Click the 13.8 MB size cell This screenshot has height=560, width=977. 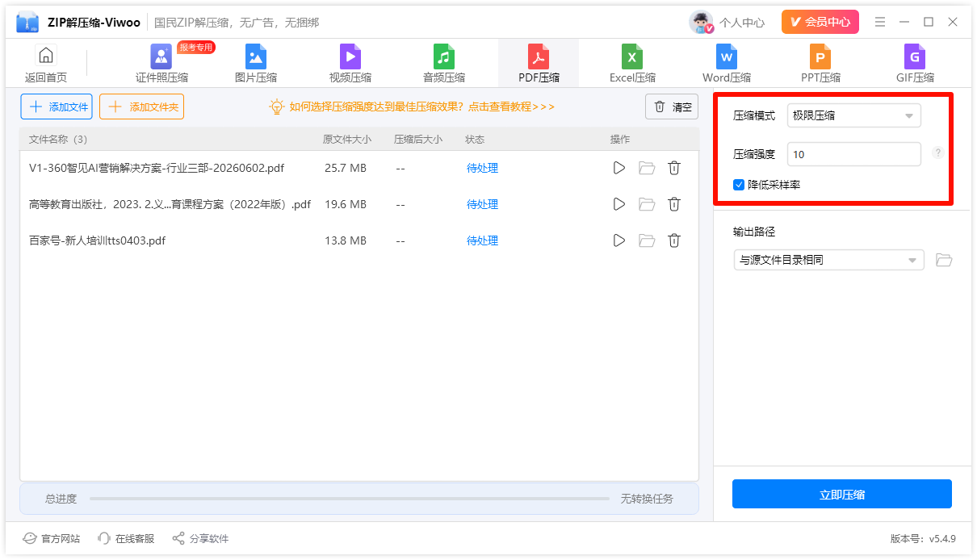(346, 240)
